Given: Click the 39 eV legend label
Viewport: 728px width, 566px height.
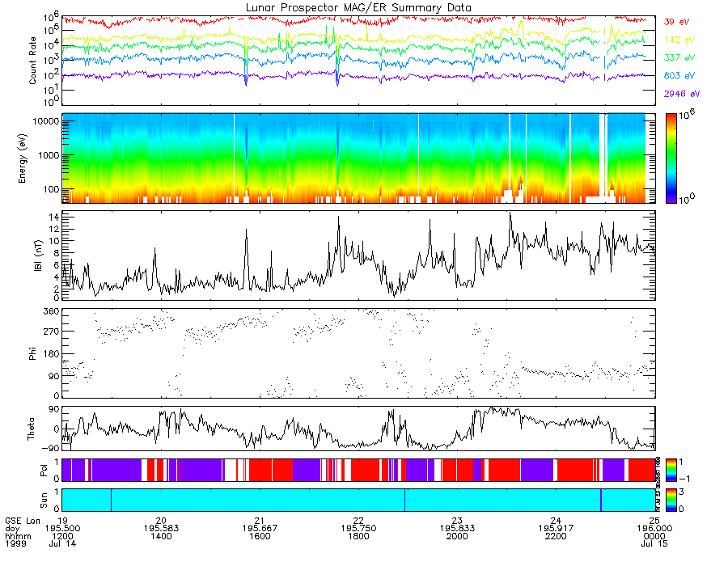Looking at the screenshot, I should tap(676, 22).
